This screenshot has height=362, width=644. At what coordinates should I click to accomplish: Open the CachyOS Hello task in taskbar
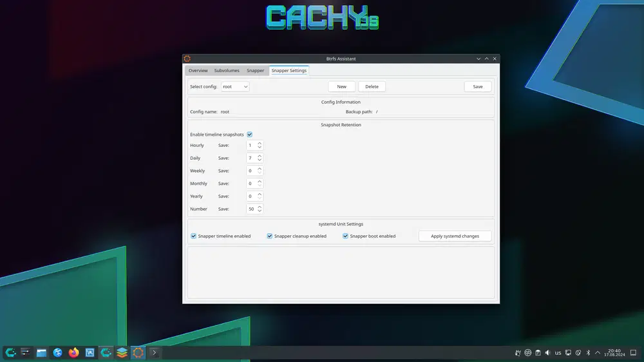tap(106, 352)
